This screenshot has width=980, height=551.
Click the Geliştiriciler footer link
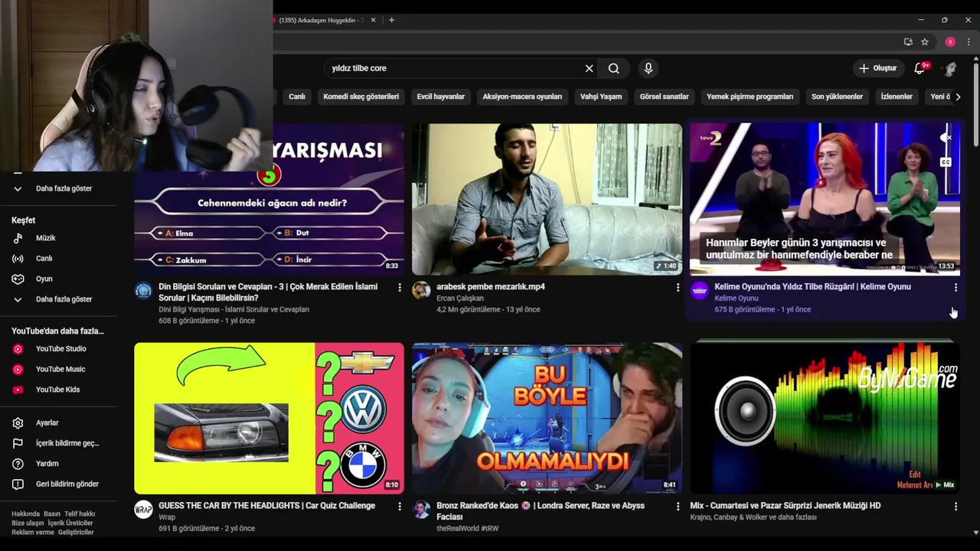point(76,533)
